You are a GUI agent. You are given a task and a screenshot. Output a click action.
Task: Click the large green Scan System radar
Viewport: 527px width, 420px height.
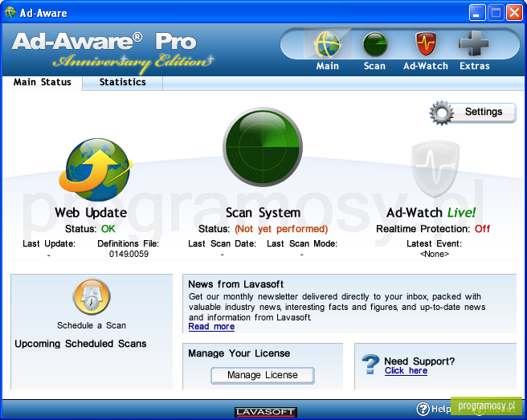pos(263,147)
